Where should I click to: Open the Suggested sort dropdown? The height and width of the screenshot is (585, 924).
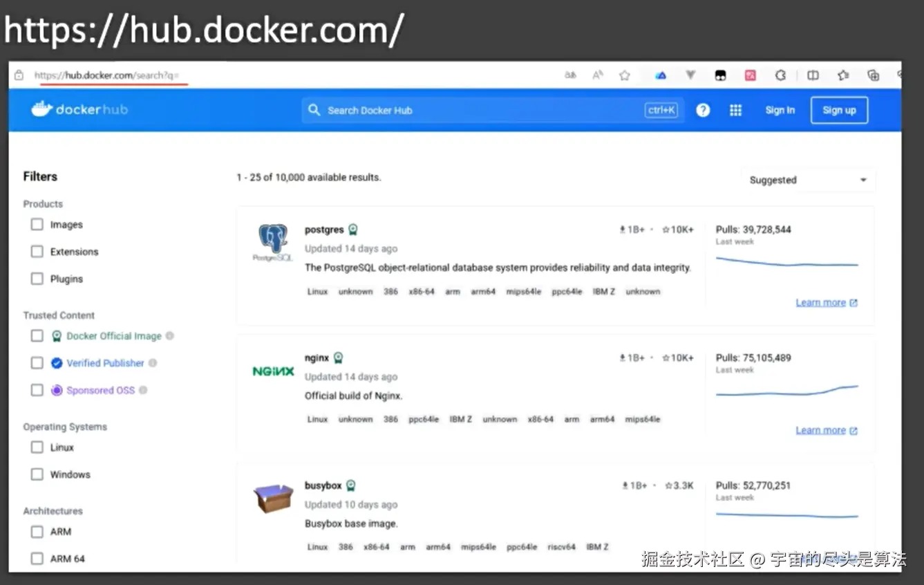pos(808,180)
